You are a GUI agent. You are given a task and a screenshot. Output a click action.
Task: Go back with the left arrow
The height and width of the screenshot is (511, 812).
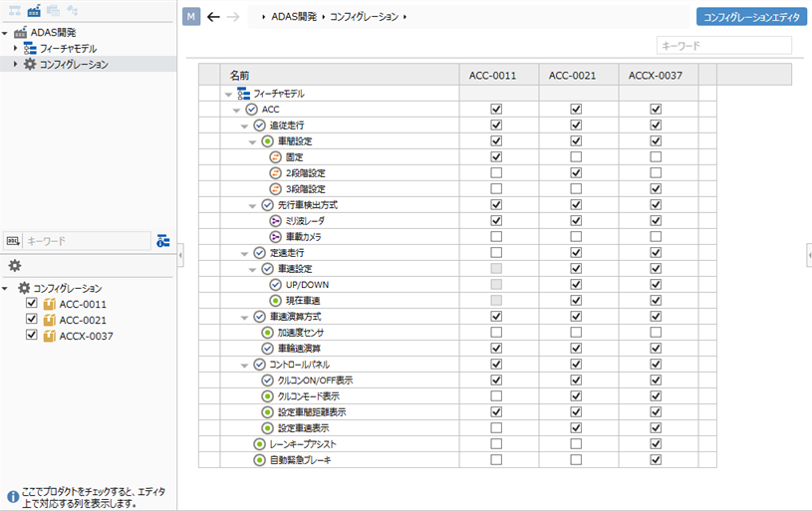213,17
